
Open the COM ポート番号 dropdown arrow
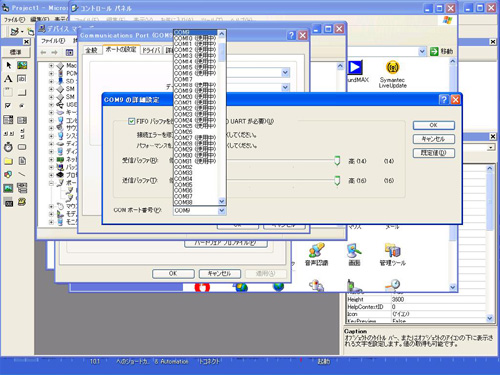pos(222,211)
